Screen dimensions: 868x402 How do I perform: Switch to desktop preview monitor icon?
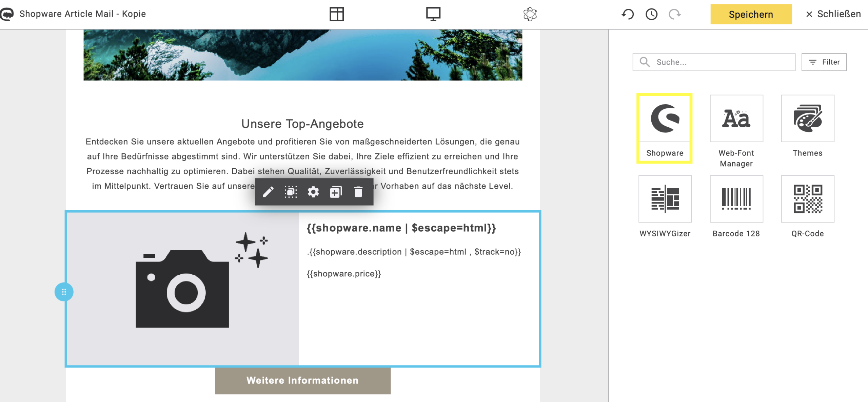pyautogui.click(x=433, y=14)
